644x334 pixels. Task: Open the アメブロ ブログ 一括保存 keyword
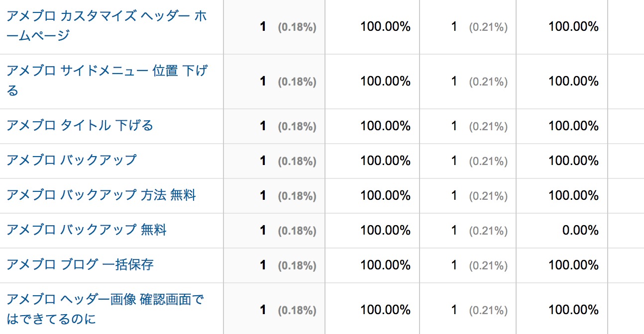pyautogui.click(x=80, y=264)
